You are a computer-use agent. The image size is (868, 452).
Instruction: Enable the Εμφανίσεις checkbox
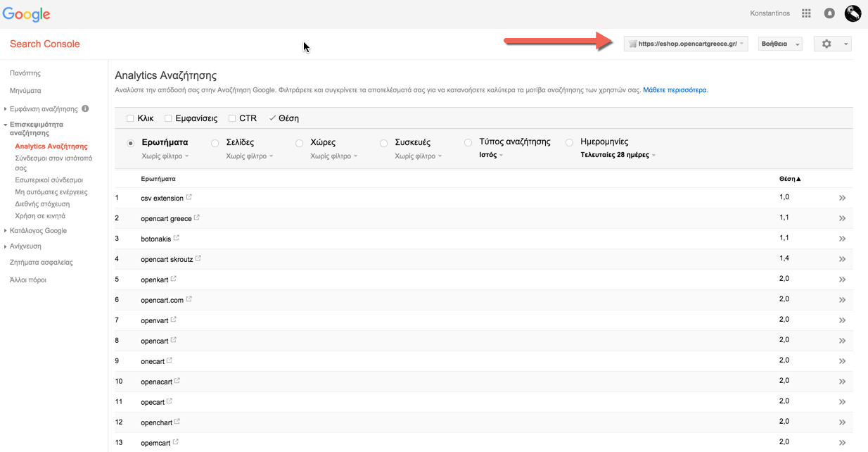168,118
